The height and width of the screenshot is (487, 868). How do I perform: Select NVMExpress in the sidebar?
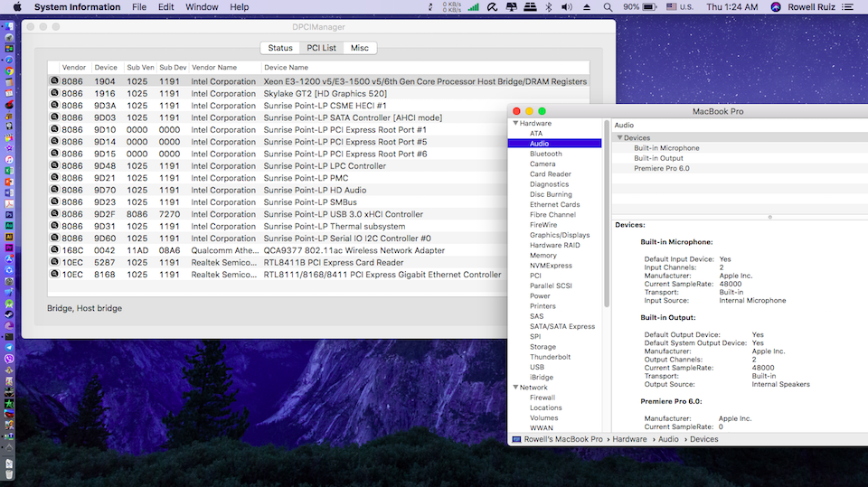click(x=551, y=265)
